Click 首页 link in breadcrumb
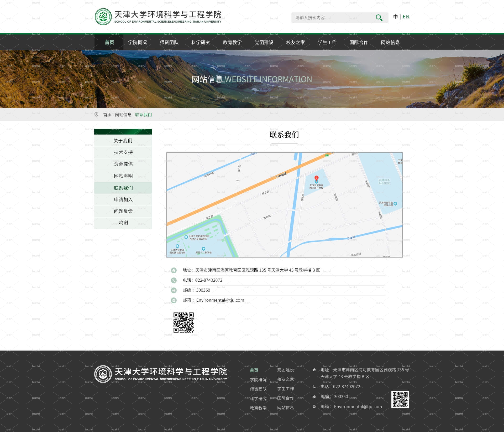504x432 pixels. pos(107,115)
